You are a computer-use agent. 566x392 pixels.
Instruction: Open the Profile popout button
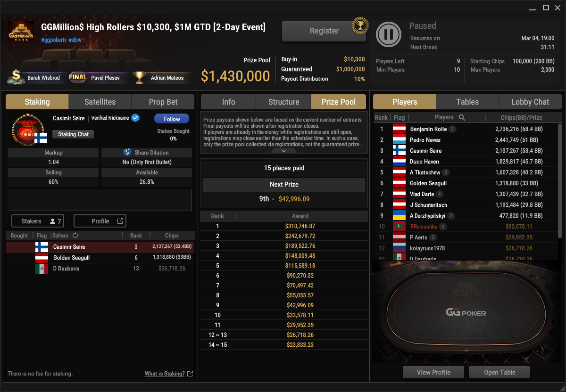100,221
